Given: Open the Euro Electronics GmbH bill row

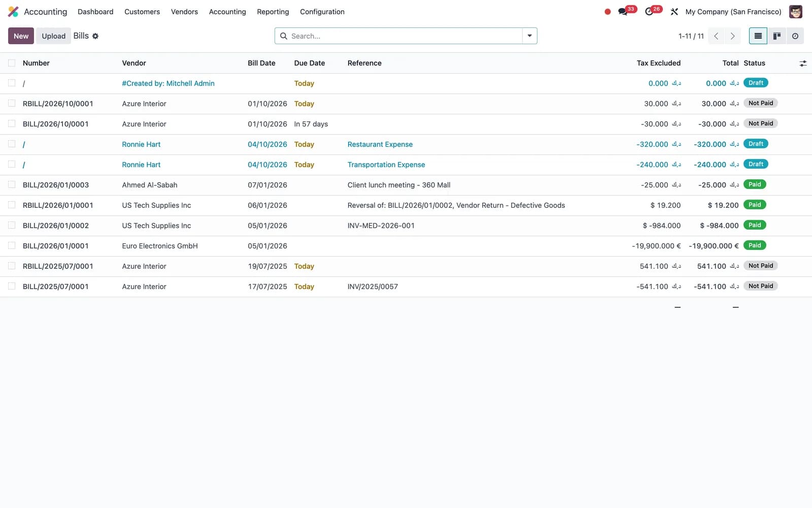Looking at the screenshot, I should pyautogui.click(x=406, y=246).
